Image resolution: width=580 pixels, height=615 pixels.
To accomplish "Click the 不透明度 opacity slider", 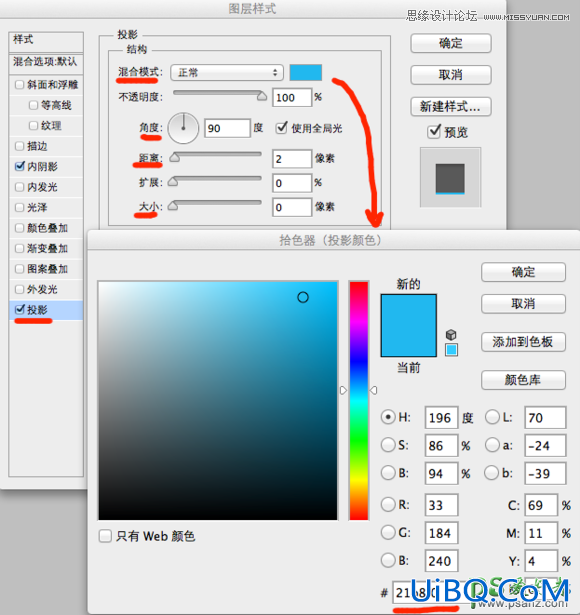I will click(220, 95).
